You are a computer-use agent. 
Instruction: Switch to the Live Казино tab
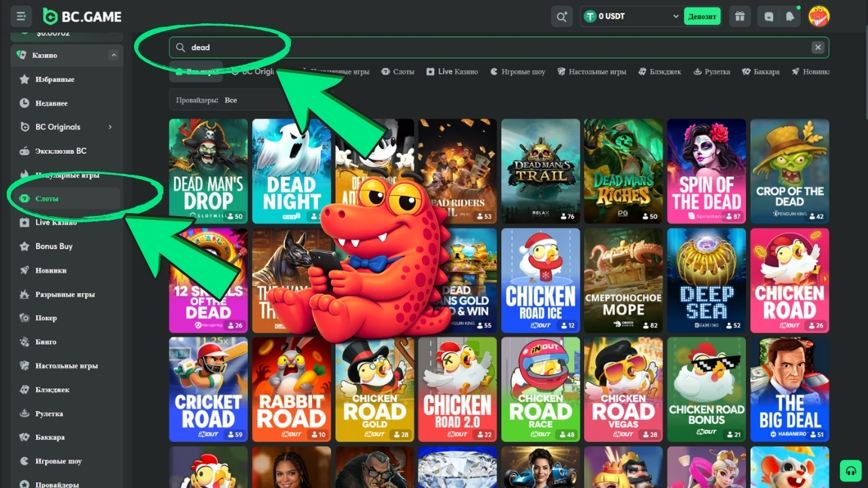pyautogui.click(x=452, y=72)
